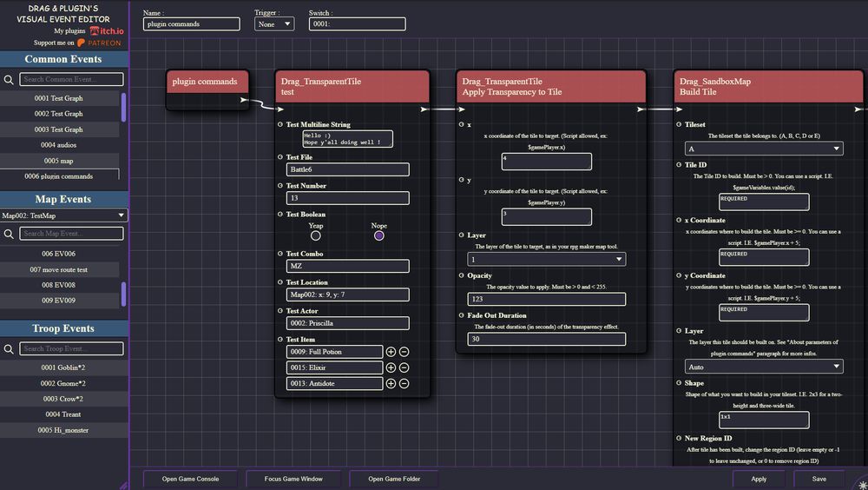
Task: Click the Opacity parameter pin
Action: [461, 275]
